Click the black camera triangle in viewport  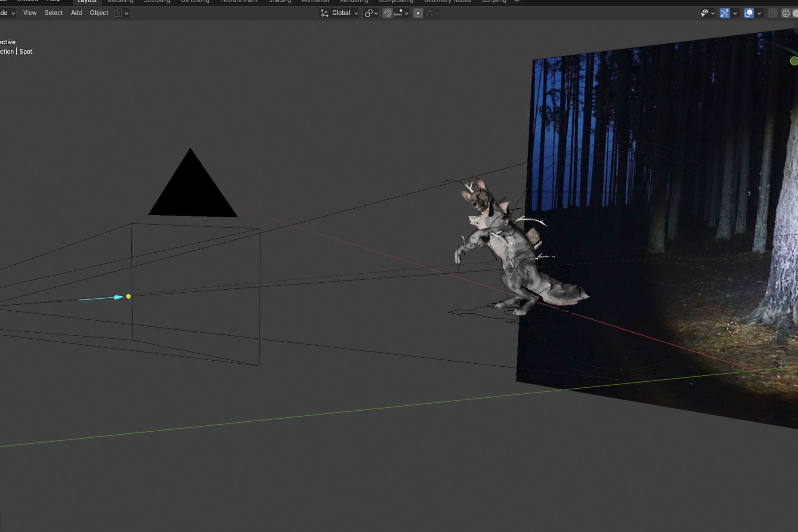[192, 189]
